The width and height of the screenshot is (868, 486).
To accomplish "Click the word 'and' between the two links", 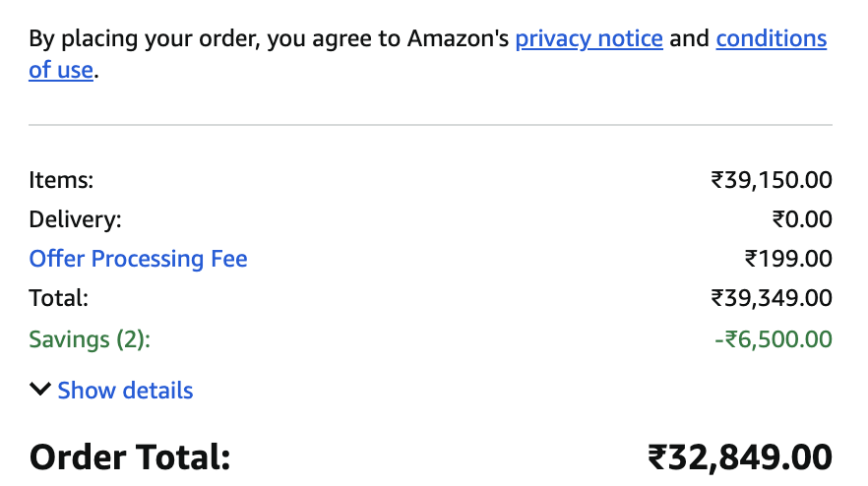I will (689, 39).
